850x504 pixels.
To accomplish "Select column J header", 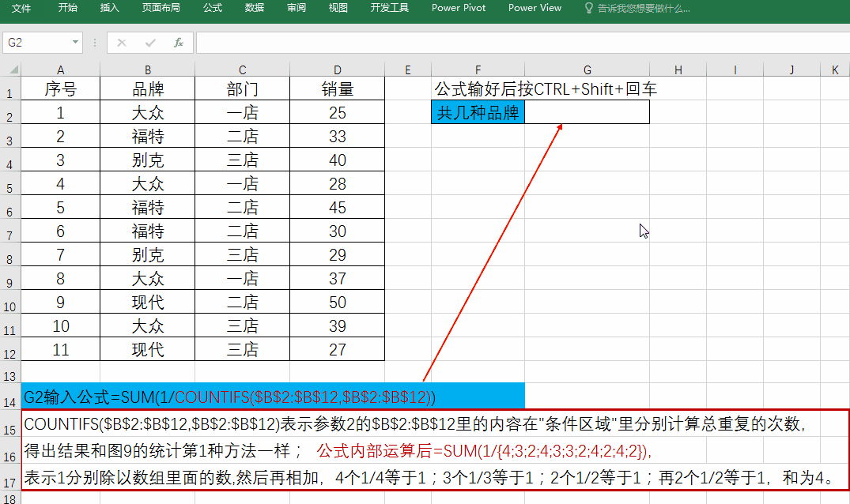I will click(x=792, y=70).
